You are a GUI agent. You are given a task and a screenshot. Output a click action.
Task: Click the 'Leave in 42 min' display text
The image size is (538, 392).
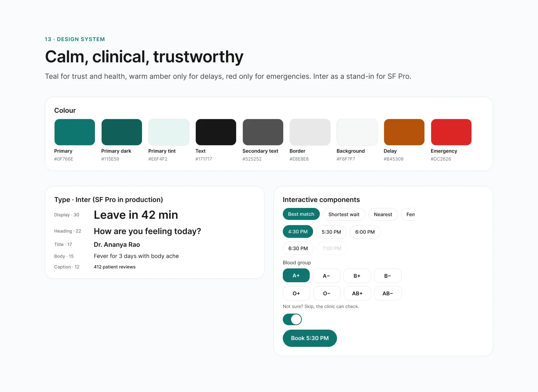(x=136, y=215)
